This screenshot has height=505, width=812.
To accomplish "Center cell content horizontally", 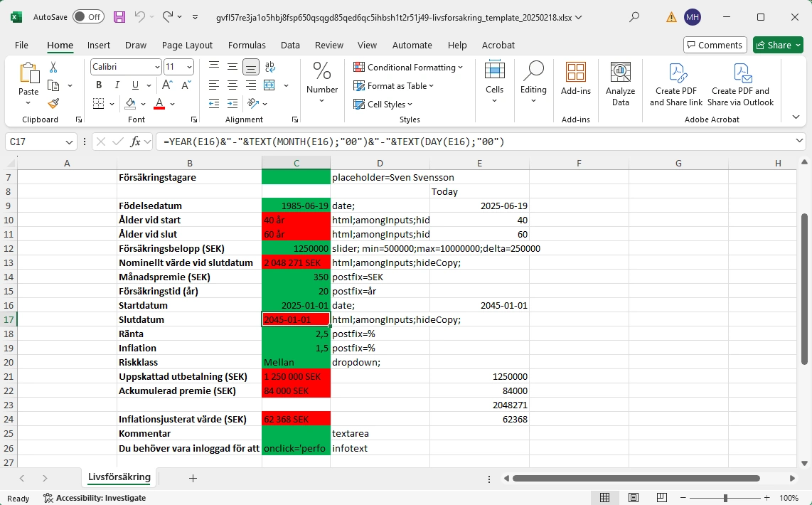I will 233,85.
